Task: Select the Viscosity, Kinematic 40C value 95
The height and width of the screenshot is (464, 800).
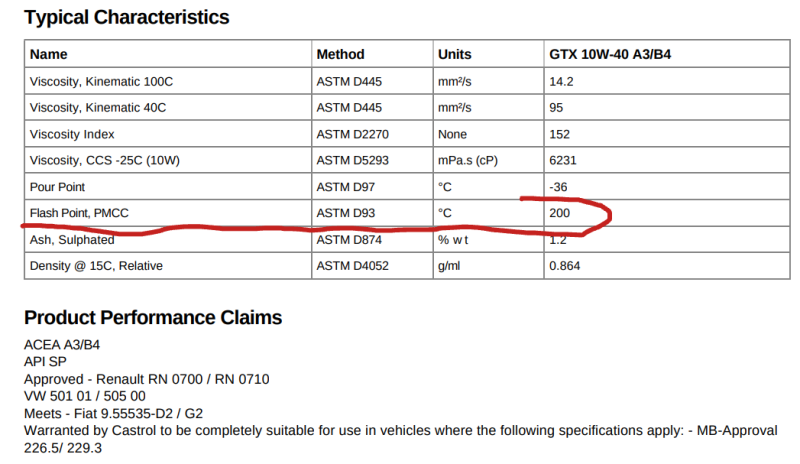Action: (x=557, y=107)
